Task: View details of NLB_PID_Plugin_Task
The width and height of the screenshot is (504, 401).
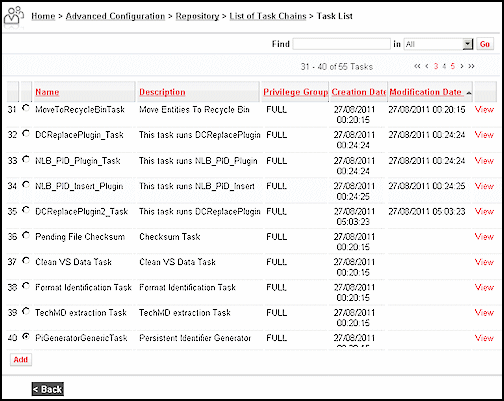Action: click(484, 161)
